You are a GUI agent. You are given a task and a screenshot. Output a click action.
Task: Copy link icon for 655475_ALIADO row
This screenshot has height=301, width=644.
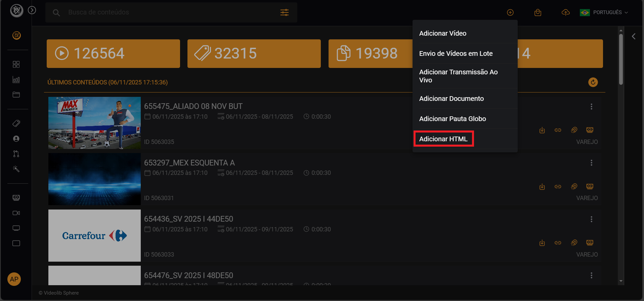point(558,130)
